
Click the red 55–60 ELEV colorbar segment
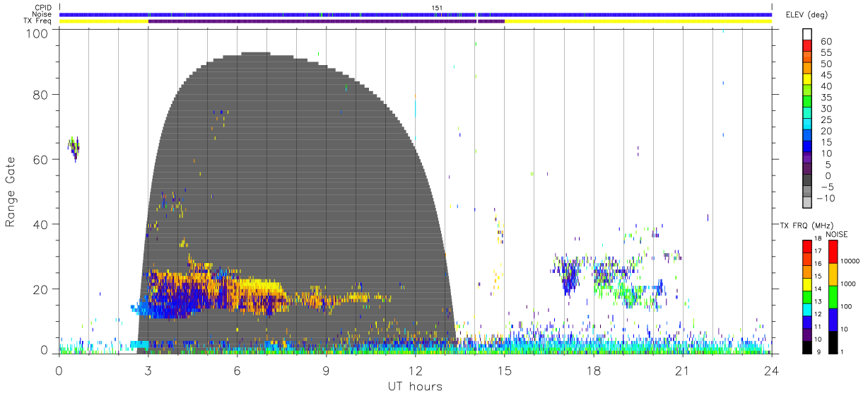pos(807,45)
